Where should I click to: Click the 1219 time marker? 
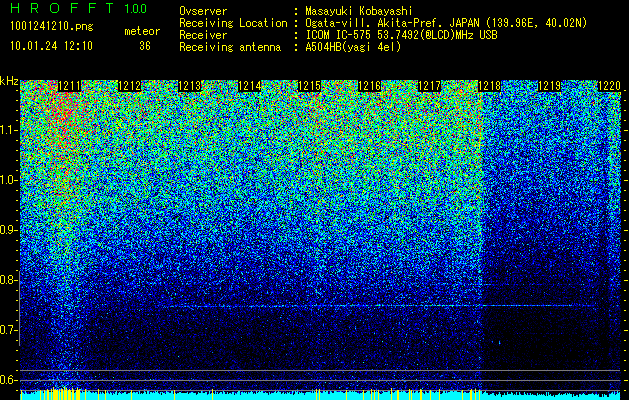[x=549, y=86]
